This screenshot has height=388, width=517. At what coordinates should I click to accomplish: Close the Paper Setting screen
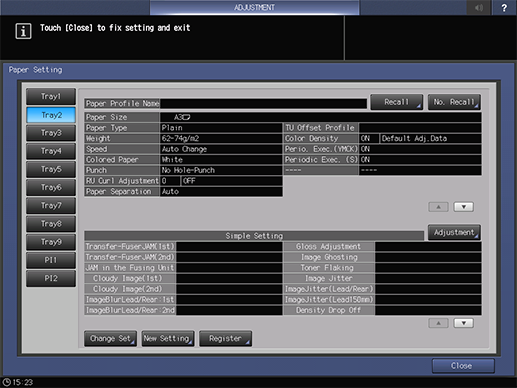[x=463, y=366]
